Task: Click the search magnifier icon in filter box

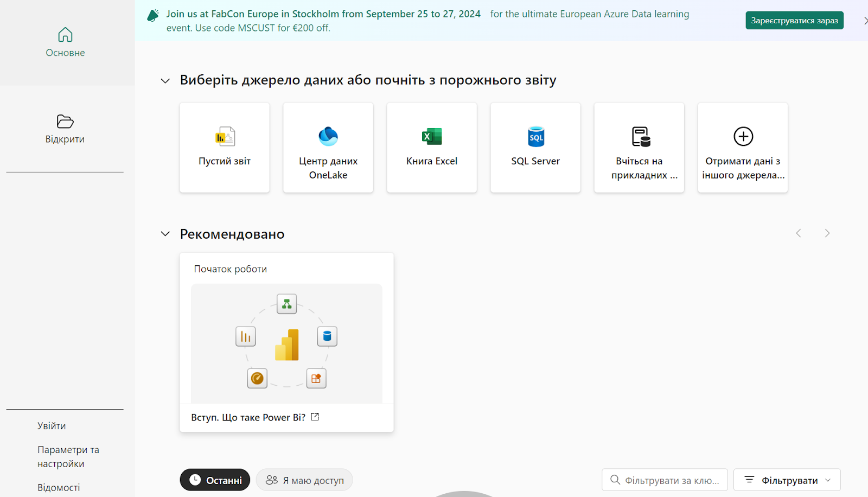Action: point(615,480)
